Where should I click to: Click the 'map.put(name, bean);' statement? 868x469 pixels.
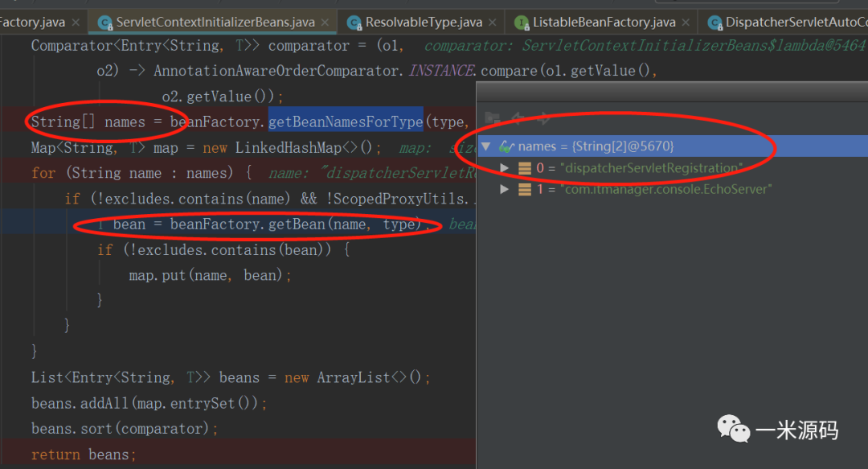211,275
